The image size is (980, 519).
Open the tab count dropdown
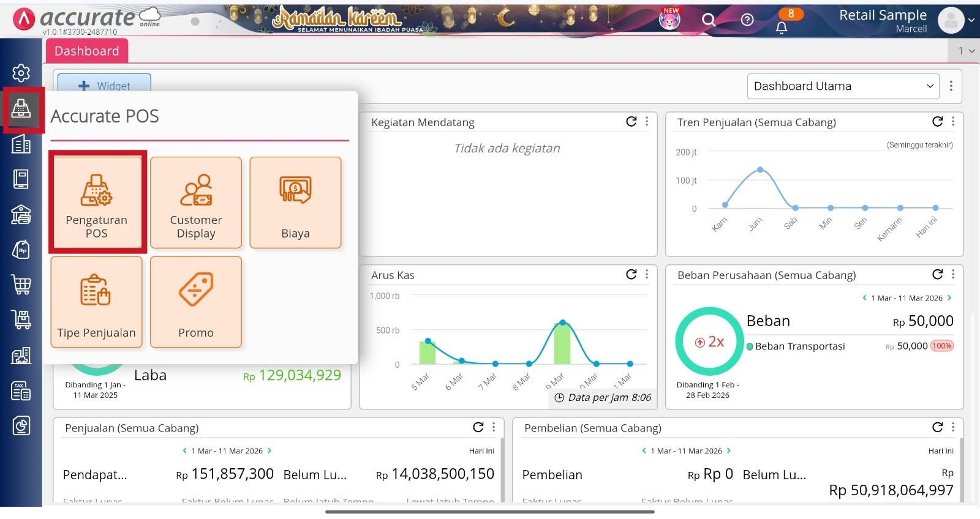[x=966, y=51]
